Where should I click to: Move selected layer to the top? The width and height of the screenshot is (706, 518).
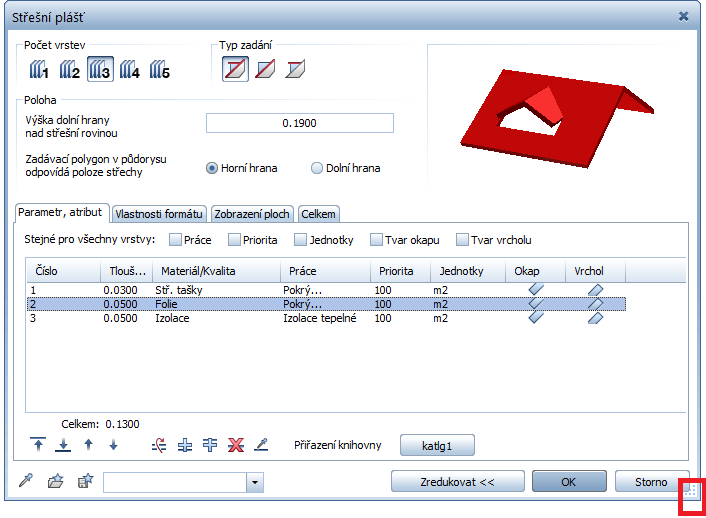37,445
